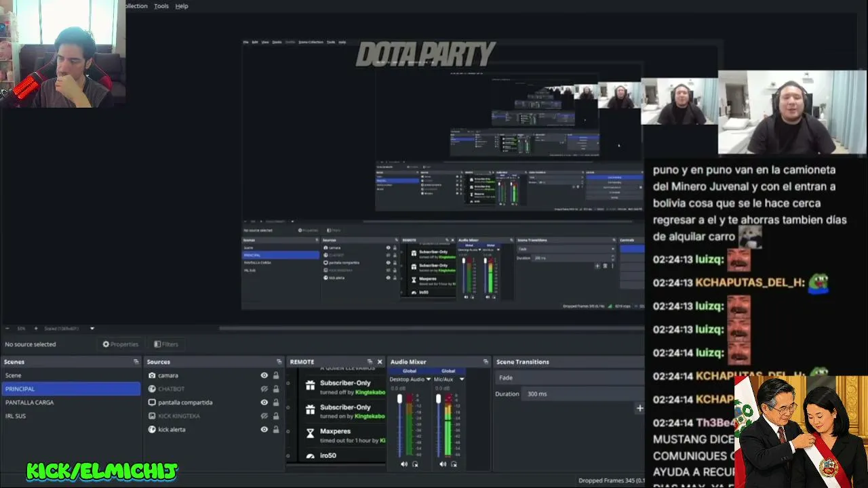Mute the Mic/Aux channel
Image resolution: width=868 pixels, height=488 pixels.
point(443,464)
